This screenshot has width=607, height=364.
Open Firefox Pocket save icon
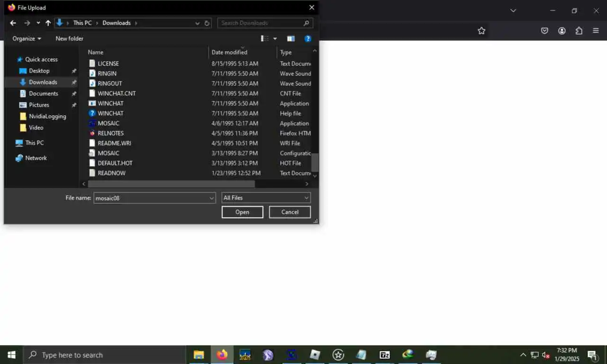click(x=545, y=31)
